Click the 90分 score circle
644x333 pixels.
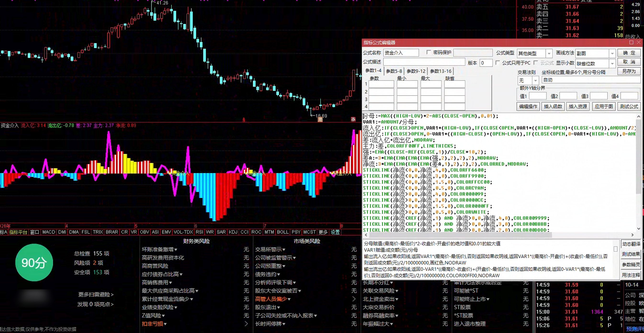[34, 263]
